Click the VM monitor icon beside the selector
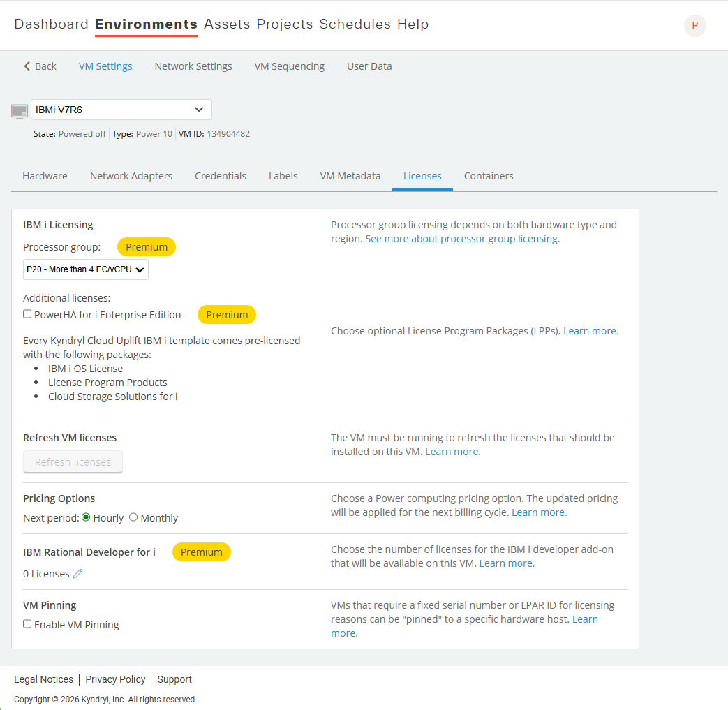 point(19,110)
